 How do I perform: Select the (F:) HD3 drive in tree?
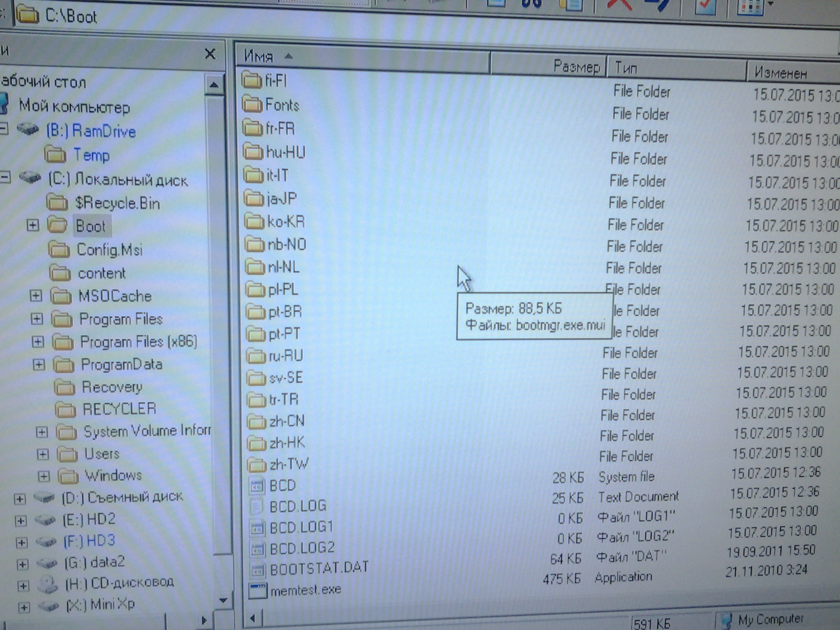[x=89, y=541]
